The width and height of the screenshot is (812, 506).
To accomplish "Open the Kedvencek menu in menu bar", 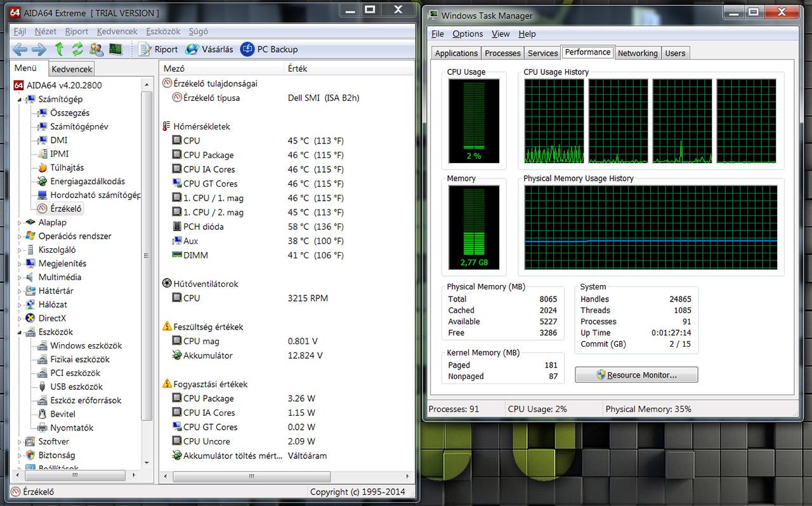I will pos(117,31).
